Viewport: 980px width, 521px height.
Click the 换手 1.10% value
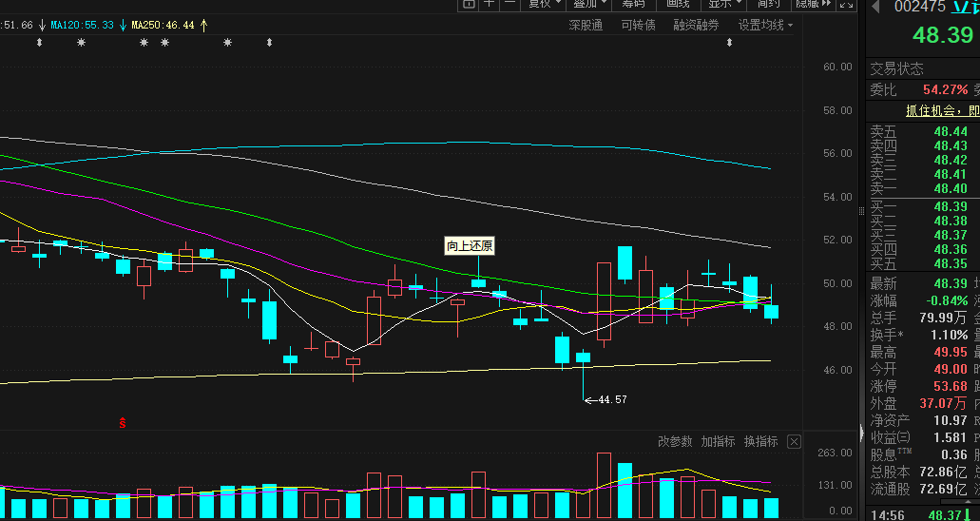[948, 336]
